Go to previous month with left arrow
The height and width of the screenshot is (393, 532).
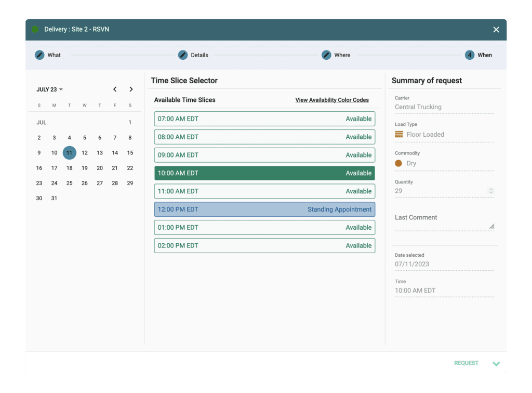115,89
